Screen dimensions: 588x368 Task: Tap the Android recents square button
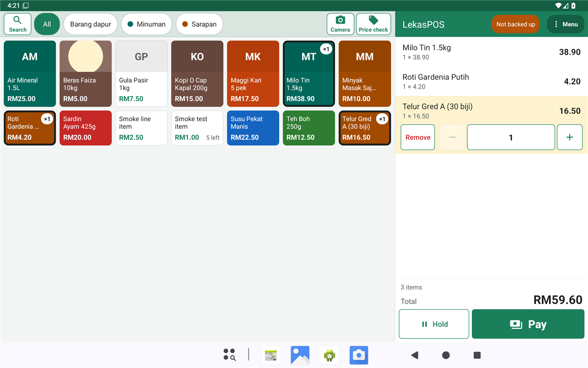477,355
